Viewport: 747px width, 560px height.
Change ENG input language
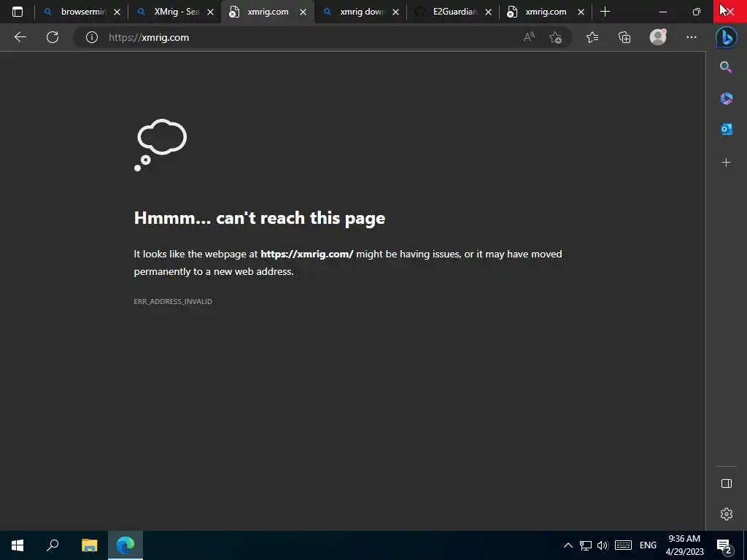coord(648,545)
